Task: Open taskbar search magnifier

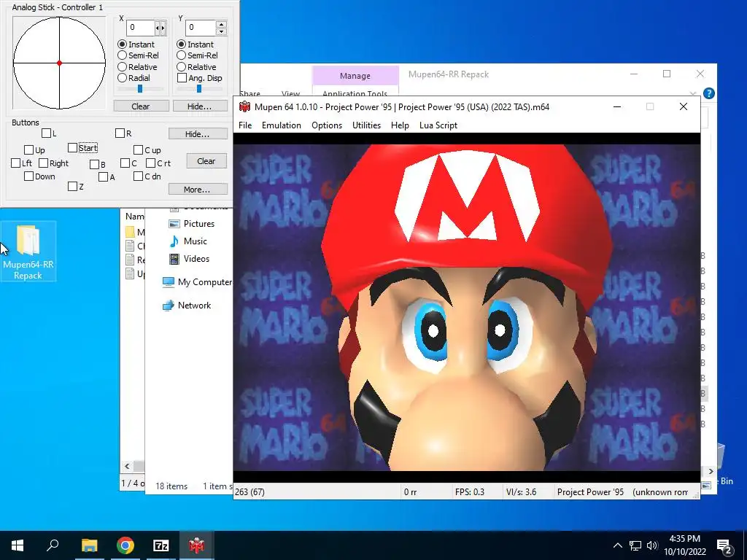Action: click(53, 545)
